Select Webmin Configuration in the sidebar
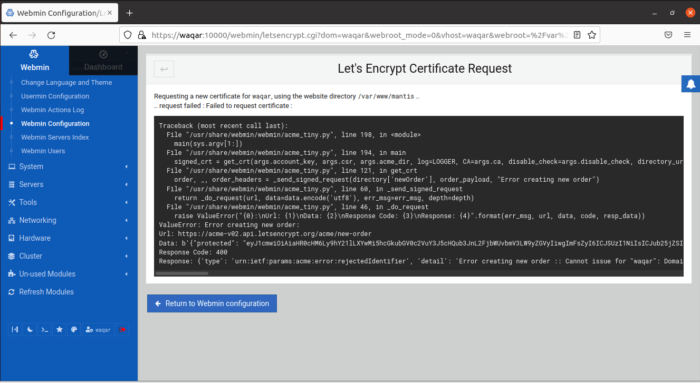This screenshot has width=700, height=383. click(x=55, y=124)
